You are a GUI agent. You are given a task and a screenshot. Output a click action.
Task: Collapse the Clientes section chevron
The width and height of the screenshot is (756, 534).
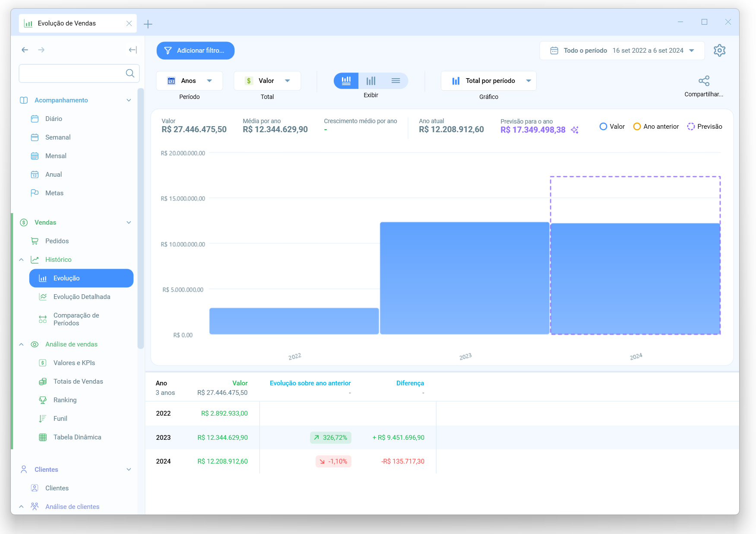click(129, 470)
